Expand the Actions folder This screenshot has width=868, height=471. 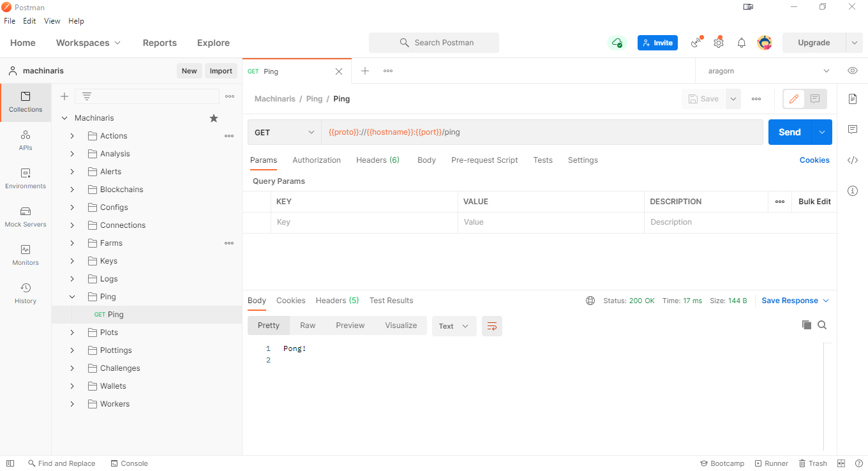pos(72,136)
